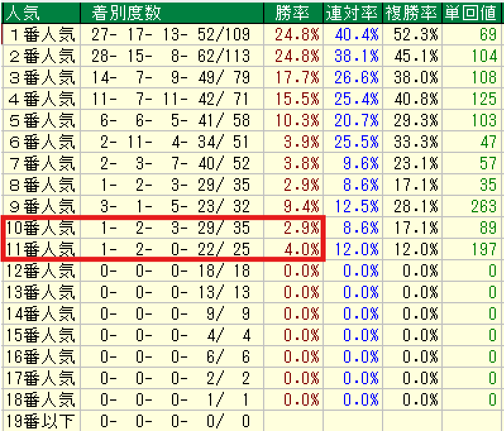The height and width of the screenshot is (431, 504).
Task: Click the 0- 0- 0- 18/ 18 record cell
Action: [x=172, y=270]
